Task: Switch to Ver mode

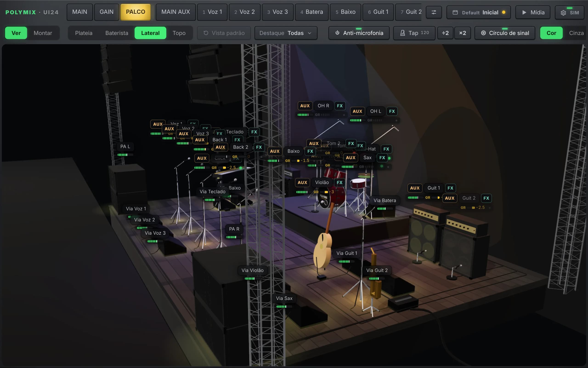Action: pos(16,33)
